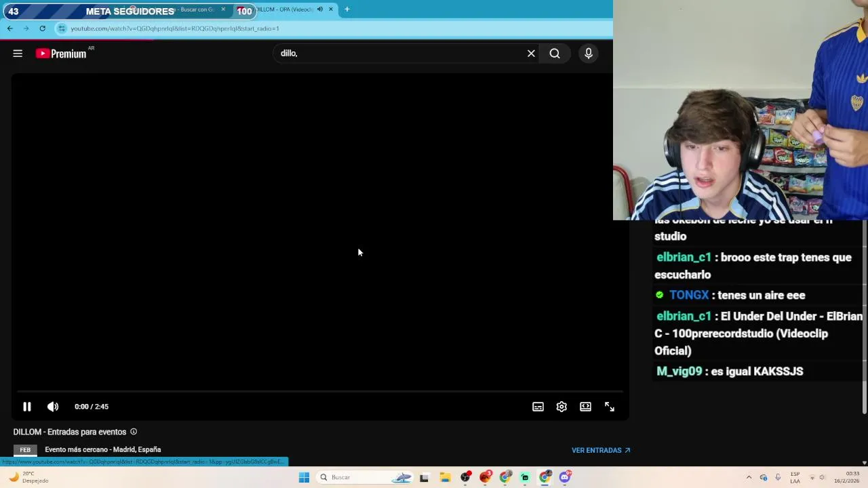Open the red taskbar app with badge 3
The width and height of the screenshot is (868, 488).
tap(486, 477)
